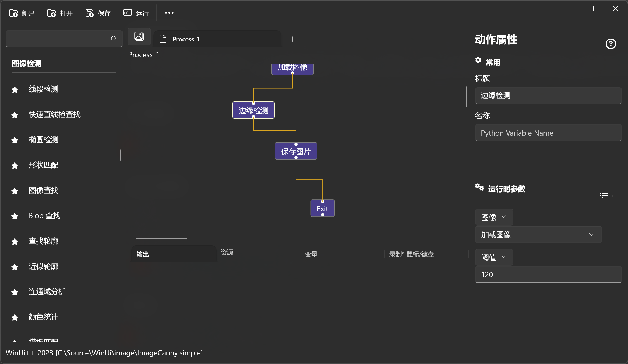628x364 pixels.
Task: Switch to the 变量 tab
Action: click(311, 254)
